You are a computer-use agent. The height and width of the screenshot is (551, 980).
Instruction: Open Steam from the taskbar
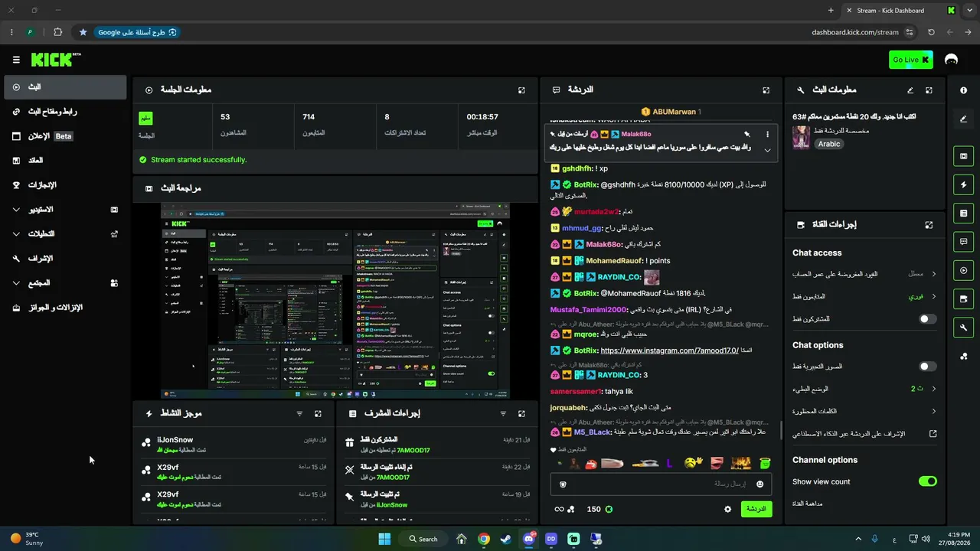click(x=506, y=539)
